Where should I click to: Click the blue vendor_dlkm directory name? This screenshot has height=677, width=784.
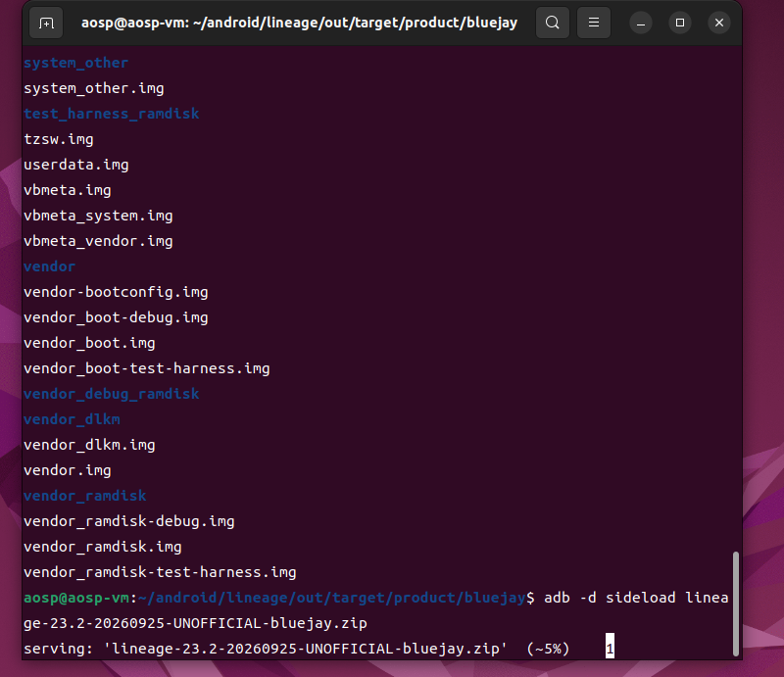click(x=72, y=419)
